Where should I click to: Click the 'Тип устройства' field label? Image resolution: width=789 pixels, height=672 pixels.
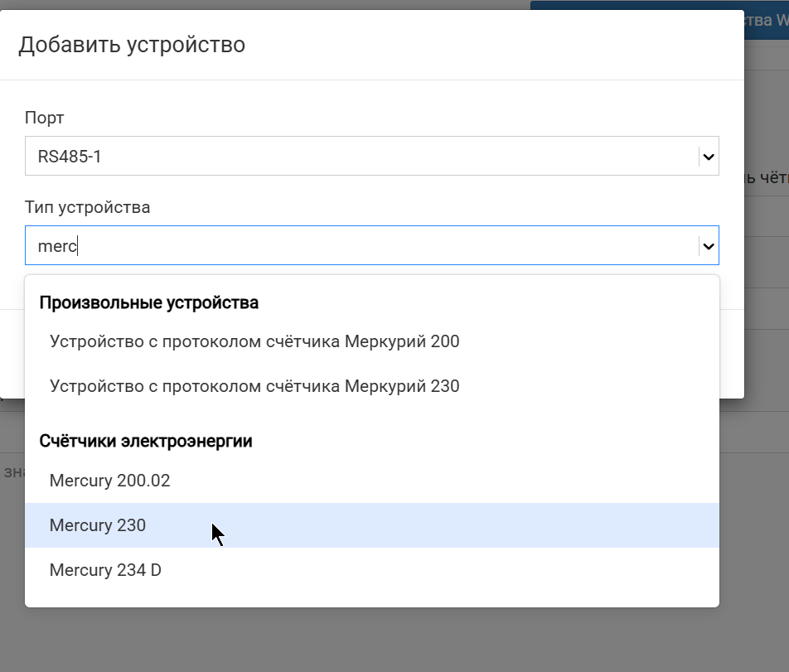87,207
